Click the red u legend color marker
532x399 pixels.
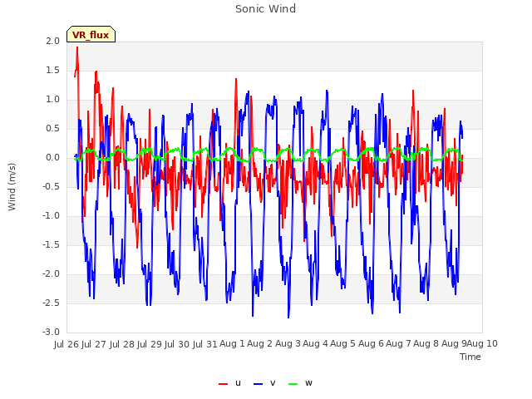(224, 384)
